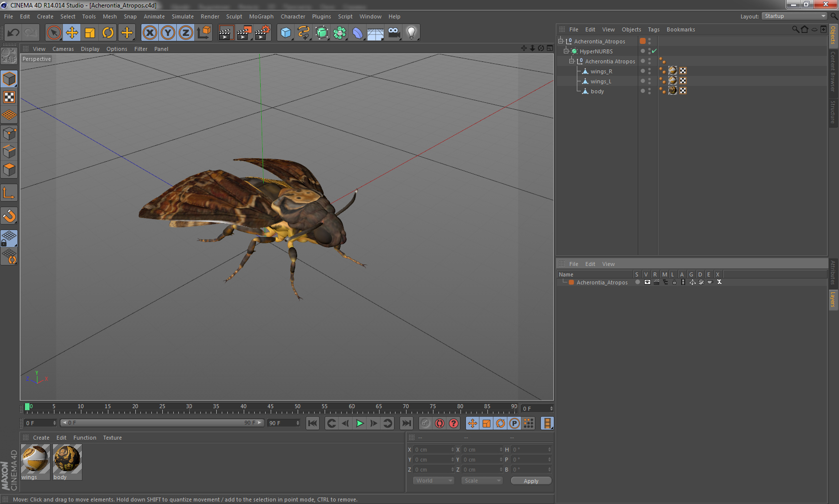
Task: Open material manager Texture menu
Action: [x=112, y=438]
